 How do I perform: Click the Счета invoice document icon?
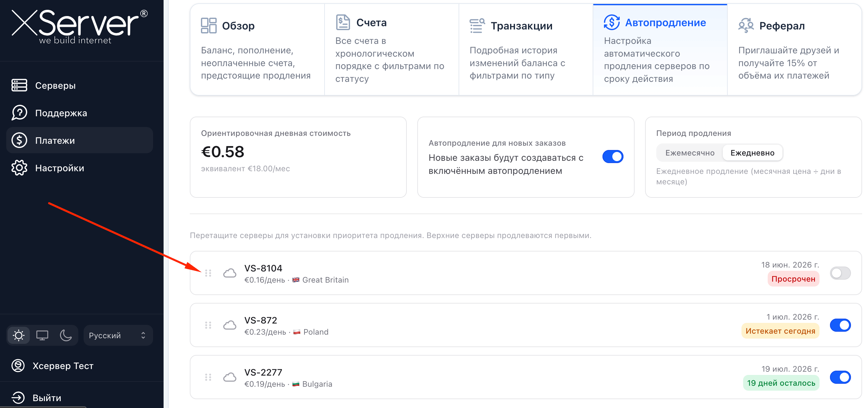click(343, 22)
